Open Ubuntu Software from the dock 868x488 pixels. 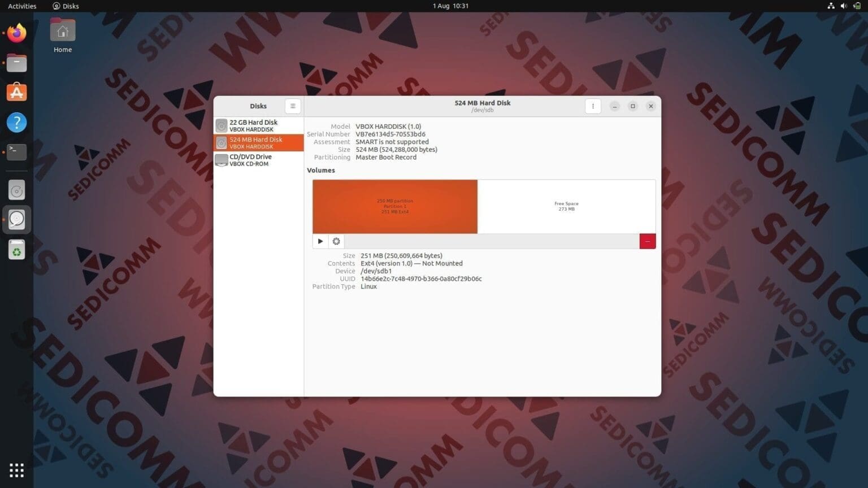[16, 93]
